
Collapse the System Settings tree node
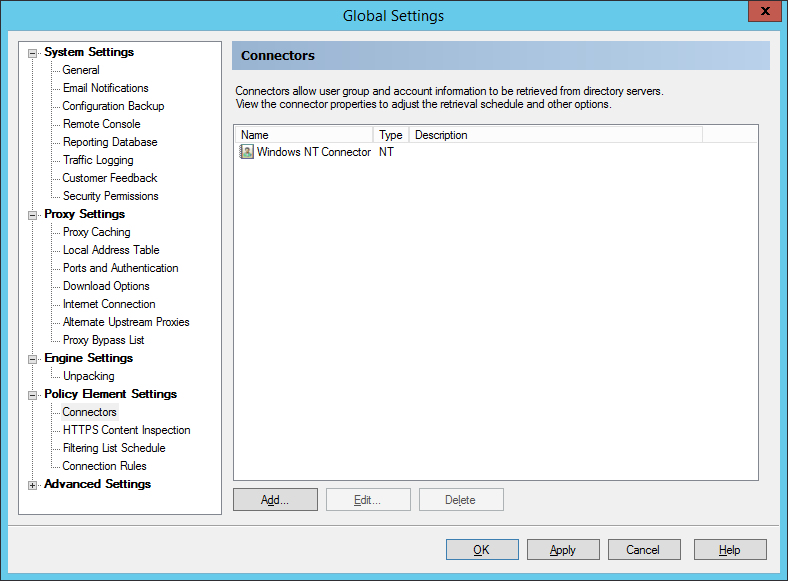pos(33,53)
